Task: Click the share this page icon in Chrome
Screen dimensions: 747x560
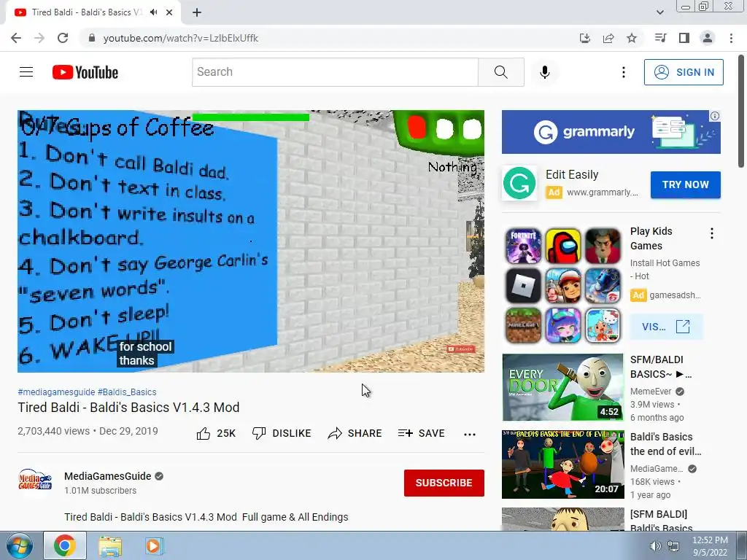Action: tap(608, 38)
